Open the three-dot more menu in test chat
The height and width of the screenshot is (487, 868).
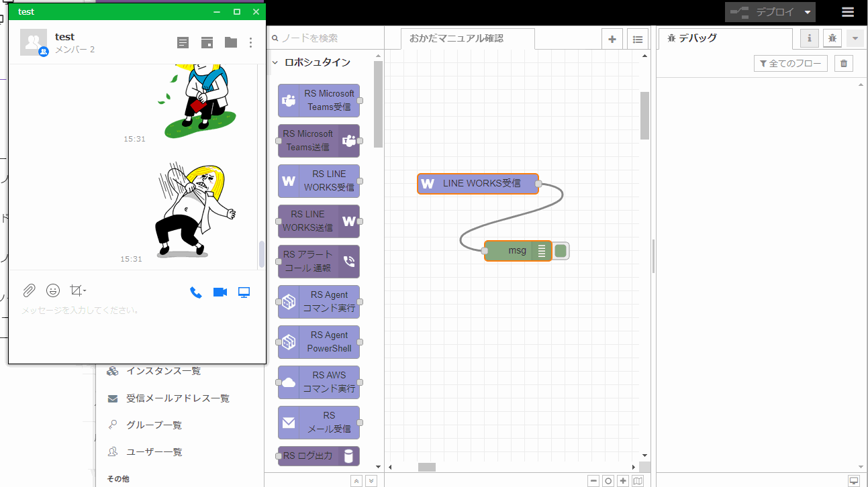pos(251,42)
